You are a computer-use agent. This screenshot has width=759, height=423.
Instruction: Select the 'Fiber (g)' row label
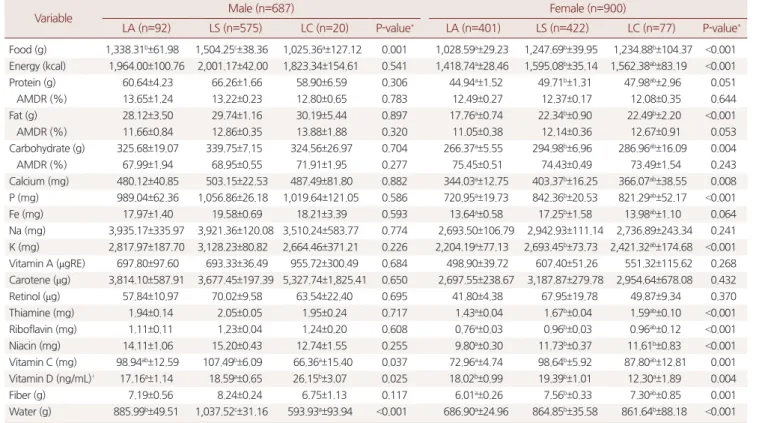pos(27,395)
